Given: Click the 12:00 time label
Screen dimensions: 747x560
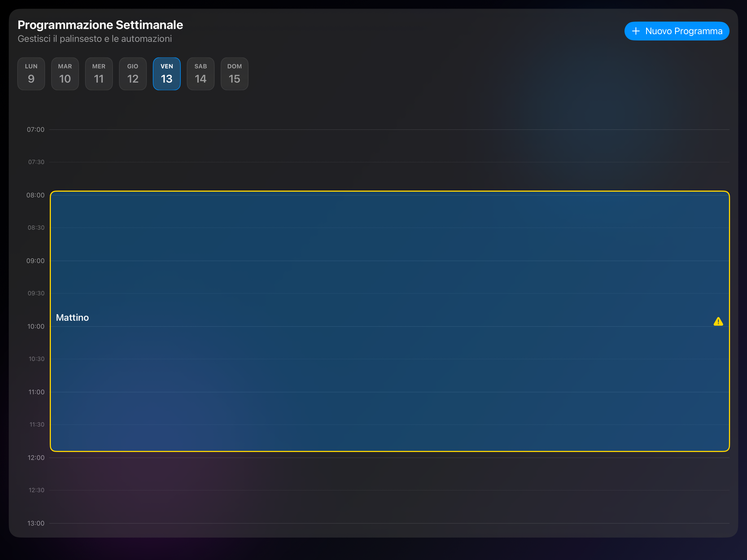Looking at the screenshot, I should (36, 458).
